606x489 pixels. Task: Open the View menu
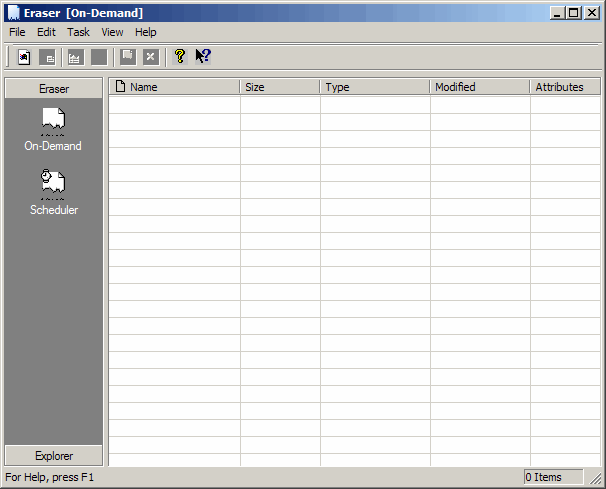coord(112,32)
